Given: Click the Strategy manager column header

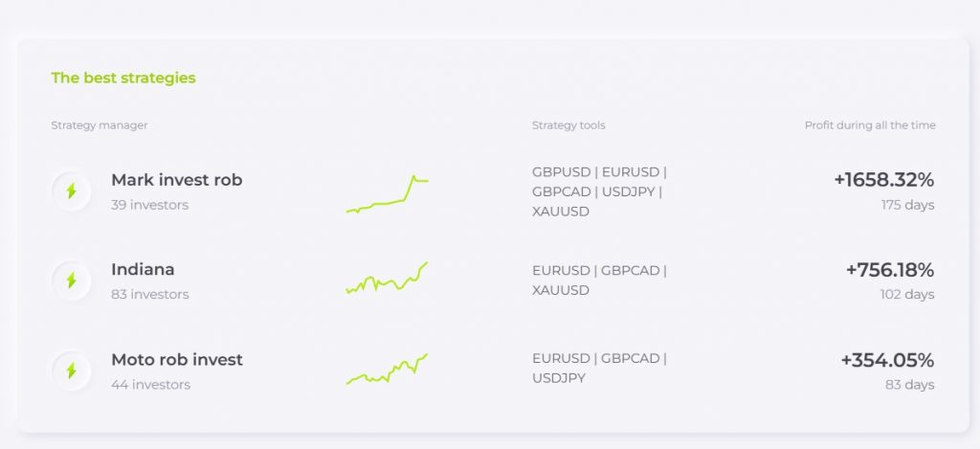Looking at the screenshot, I should [x=100, y=125].
